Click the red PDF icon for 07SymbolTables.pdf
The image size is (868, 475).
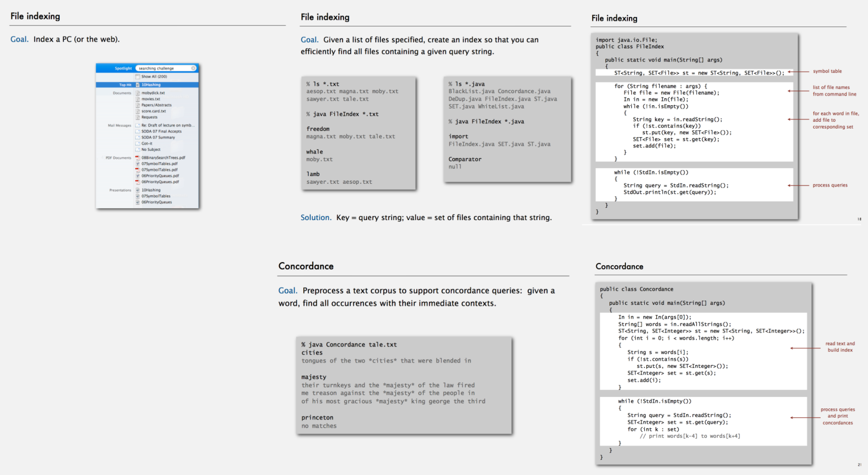pos(138,170)
